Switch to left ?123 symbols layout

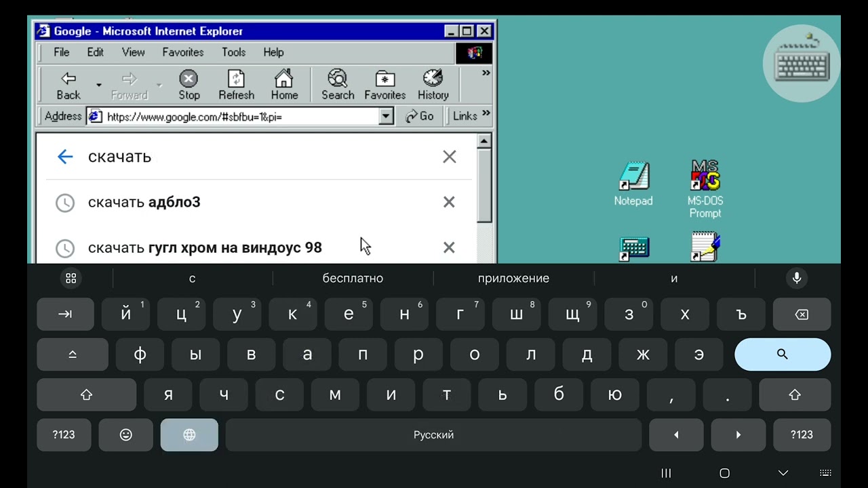tap(64, 434)
